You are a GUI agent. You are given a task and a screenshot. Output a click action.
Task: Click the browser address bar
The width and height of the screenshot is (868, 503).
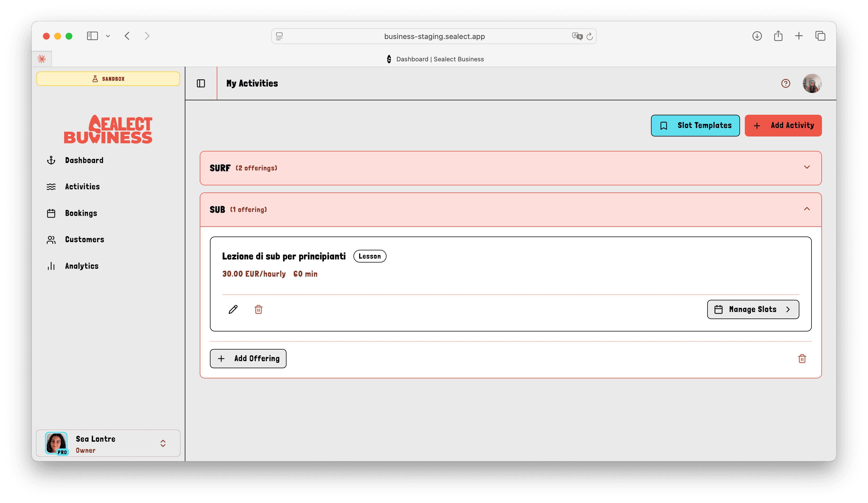pos(434,36)
